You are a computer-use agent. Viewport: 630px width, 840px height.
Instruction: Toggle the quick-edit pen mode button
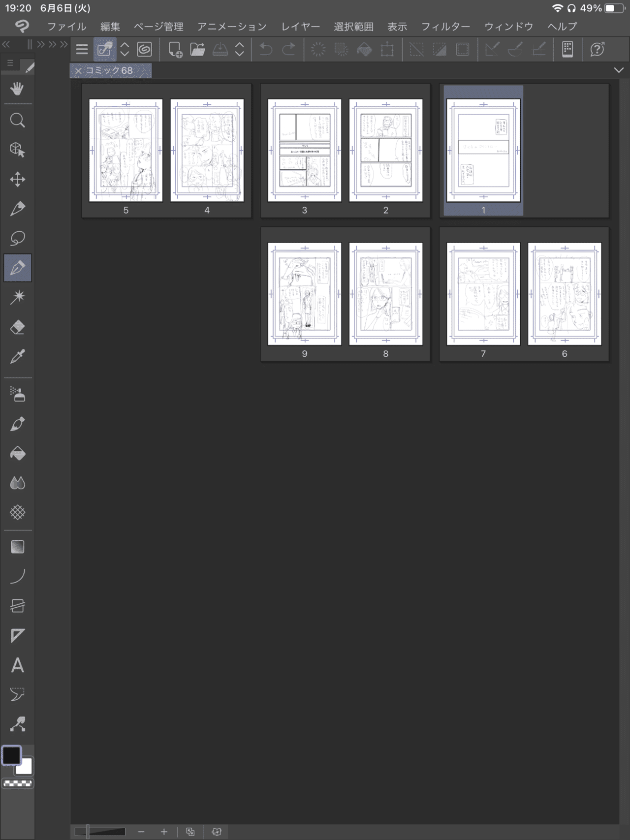pos(105,49)
